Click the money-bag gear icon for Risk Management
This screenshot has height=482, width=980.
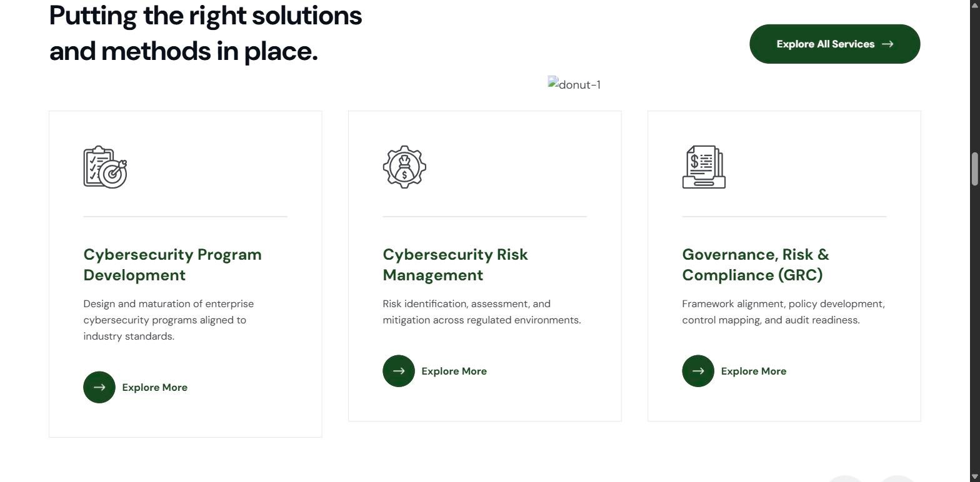(x=404, y=167)
